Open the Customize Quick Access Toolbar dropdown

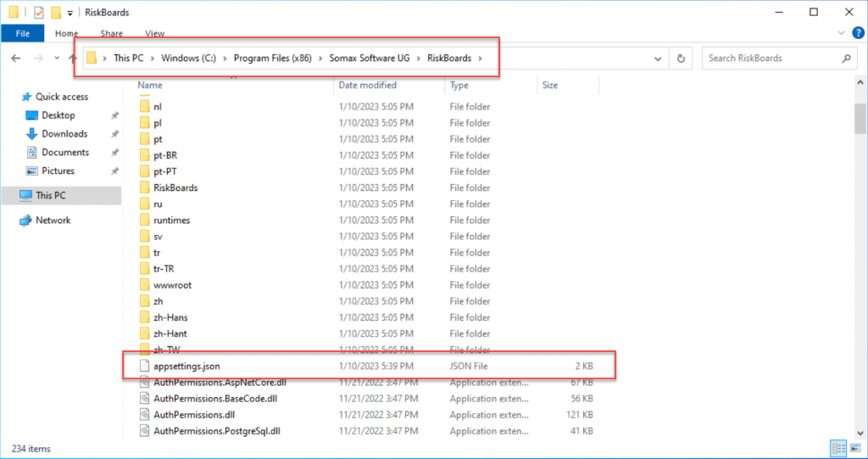point(70,13)
